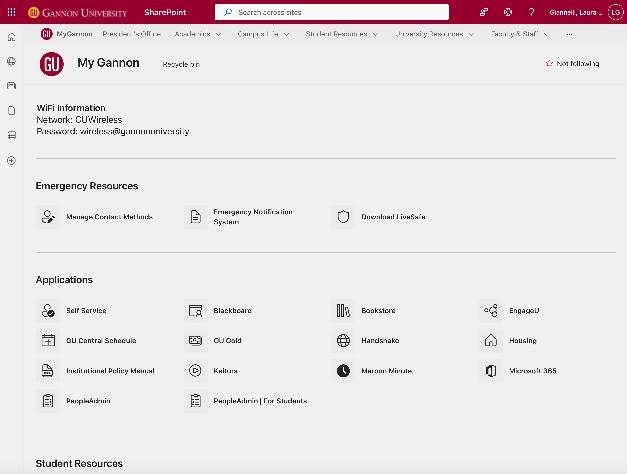This screenshot has width=627, height=474.
Task: Open the Institutional Policy Manual link
Action: pyautogui.click(x=110, y=371)
